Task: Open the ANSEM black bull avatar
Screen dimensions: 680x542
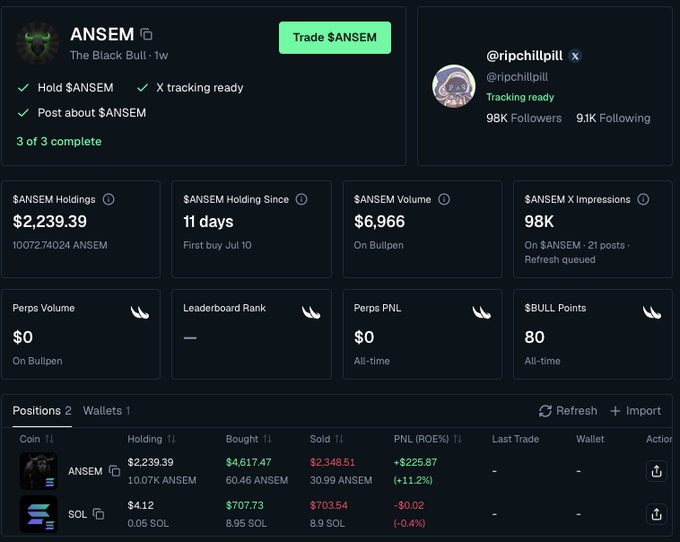Action: pyautogui.click(x=38, y=43)
